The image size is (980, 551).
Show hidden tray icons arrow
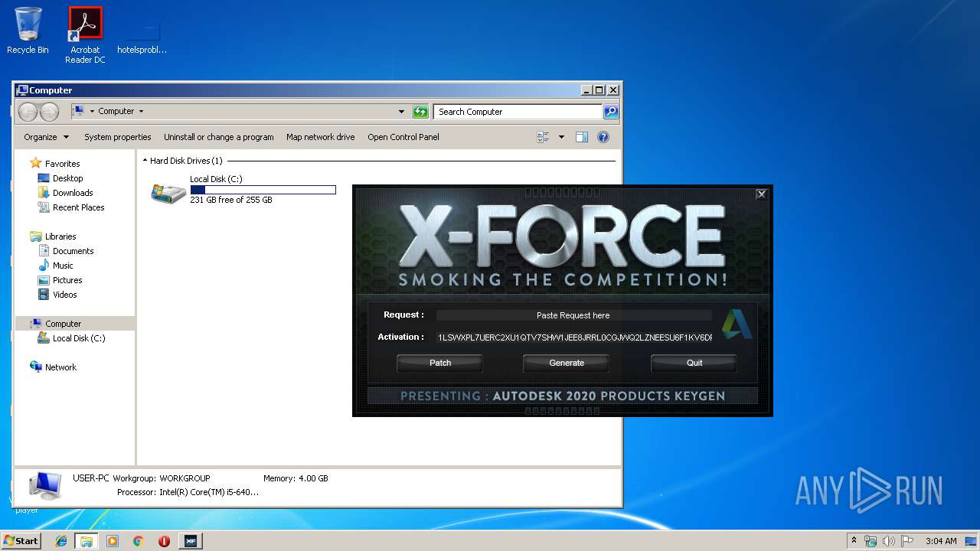pyautogui.click(x=854, y=540)
